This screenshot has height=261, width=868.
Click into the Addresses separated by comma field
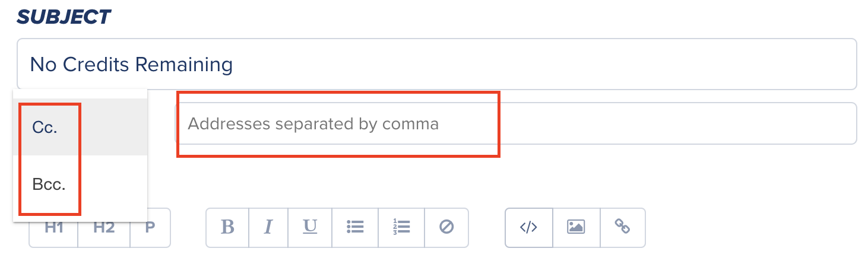pos(515,124)
